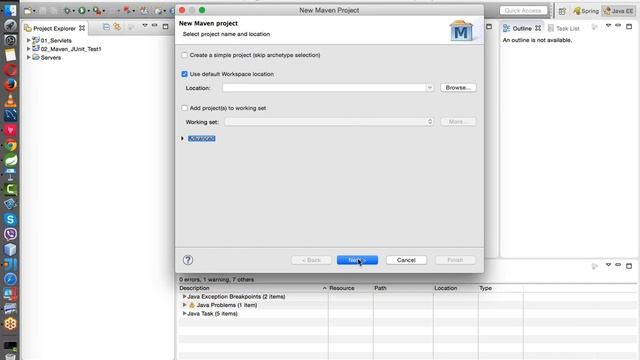Maximize the Project Explorer panel
The width and height of the screenshot is (640, 360).
pos(165,27)
